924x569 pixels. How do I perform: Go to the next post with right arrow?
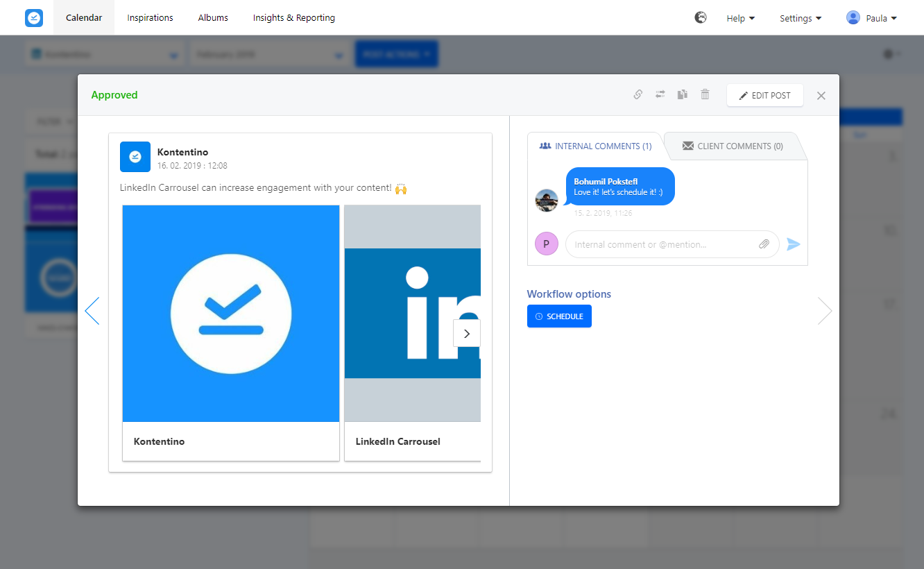tap(825, 311)
